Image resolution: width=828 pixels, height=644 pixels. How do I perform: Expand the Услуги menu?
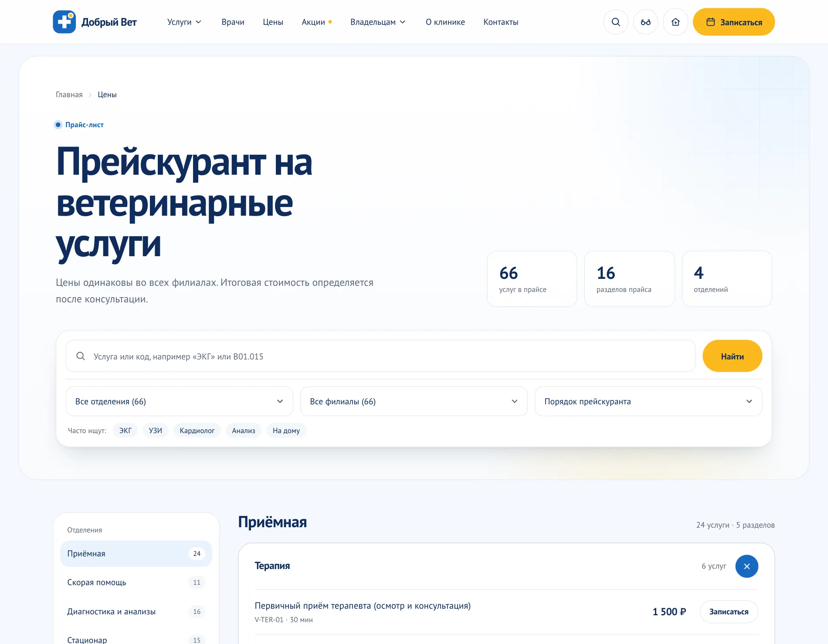184,22
